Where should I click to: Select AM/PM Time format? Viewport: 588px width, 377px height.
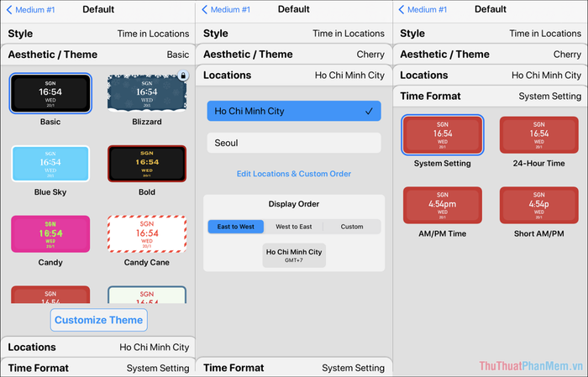(443, 206)
